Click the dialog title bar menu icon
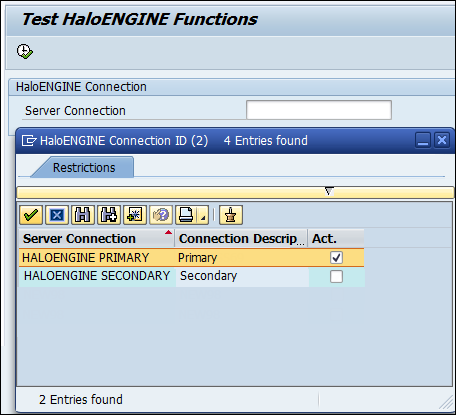456x415 pixels. pyautogui.click(x=29, y=141)
